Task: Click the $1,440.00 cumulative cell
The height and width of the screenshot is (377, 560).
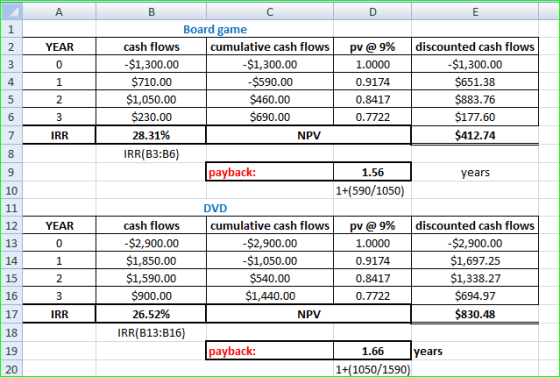Action: point(270,296)
